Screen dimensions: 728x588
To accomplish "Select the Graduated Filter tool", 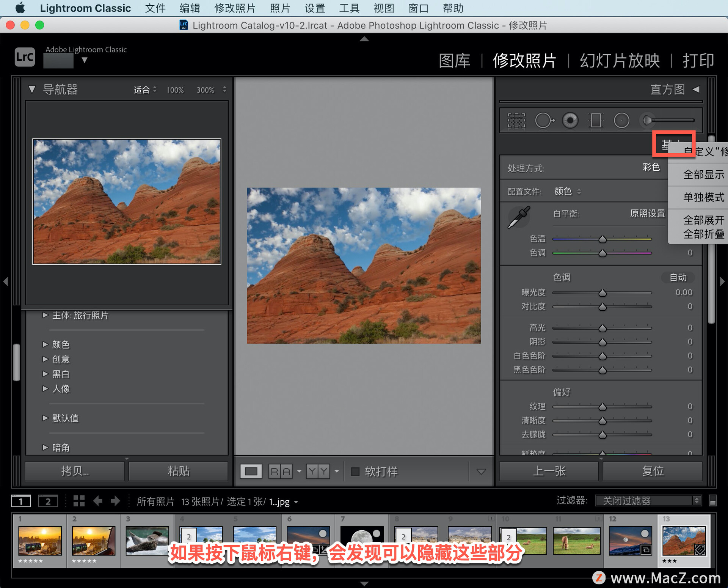I will [x=596, y=121].
